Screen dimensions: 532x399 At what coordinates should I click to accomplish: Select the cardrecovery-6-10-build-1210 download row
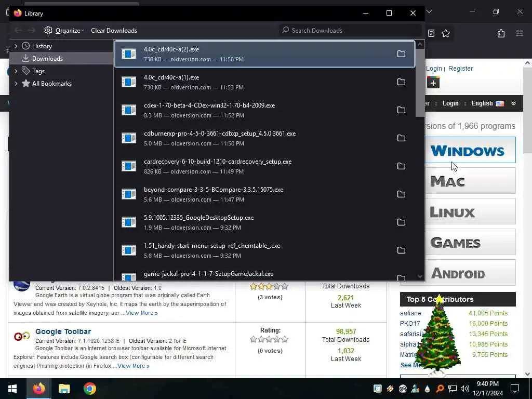click(264, 166)
